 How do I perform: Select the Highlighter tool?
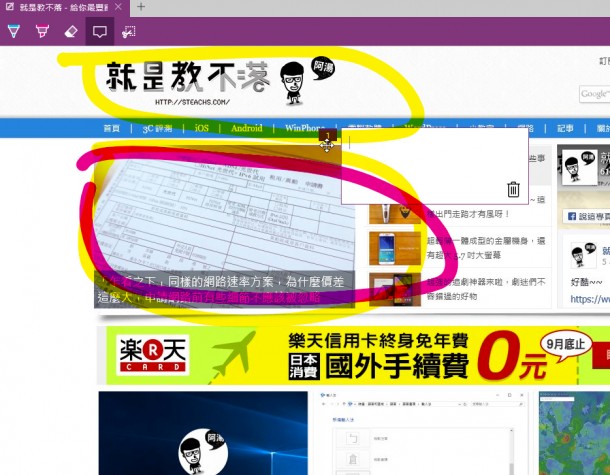[x=42, y=31]
